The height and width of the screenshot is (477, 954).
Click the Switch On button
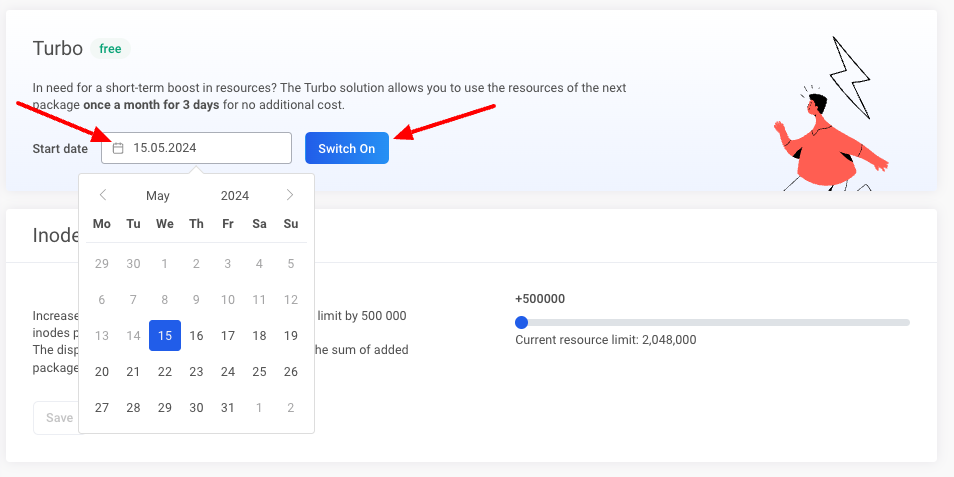point(346,148)
